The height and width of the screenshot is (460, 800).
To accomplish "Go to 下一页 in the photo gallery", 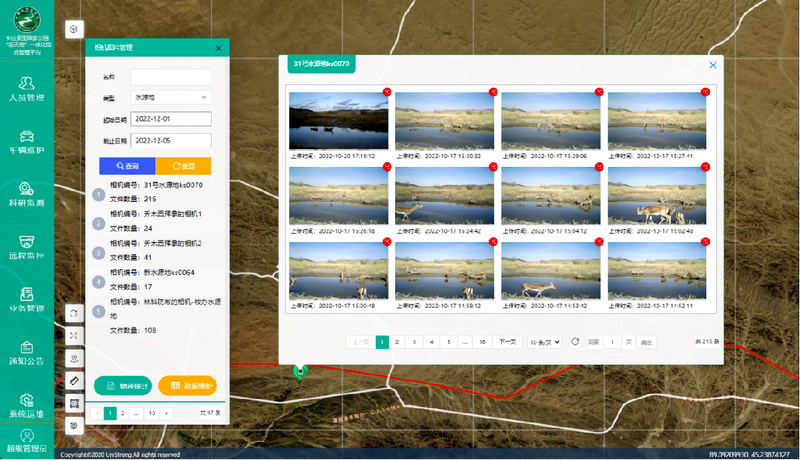I will pyautogui.click(x=507, y=342).
